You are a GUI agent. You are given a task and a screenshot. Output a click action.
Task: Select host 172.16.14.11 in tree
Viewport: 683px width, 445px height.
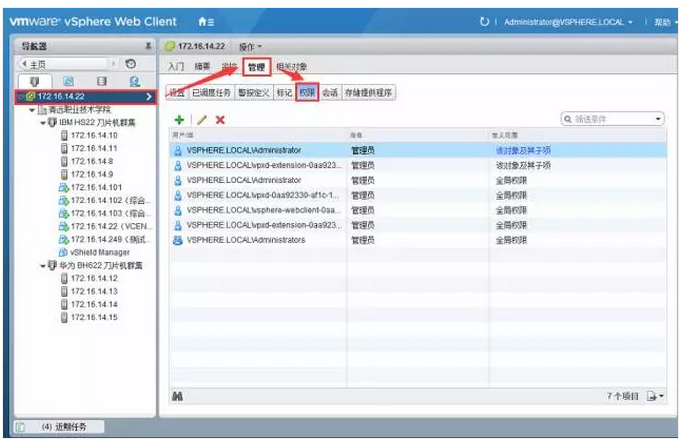[94, 148]
